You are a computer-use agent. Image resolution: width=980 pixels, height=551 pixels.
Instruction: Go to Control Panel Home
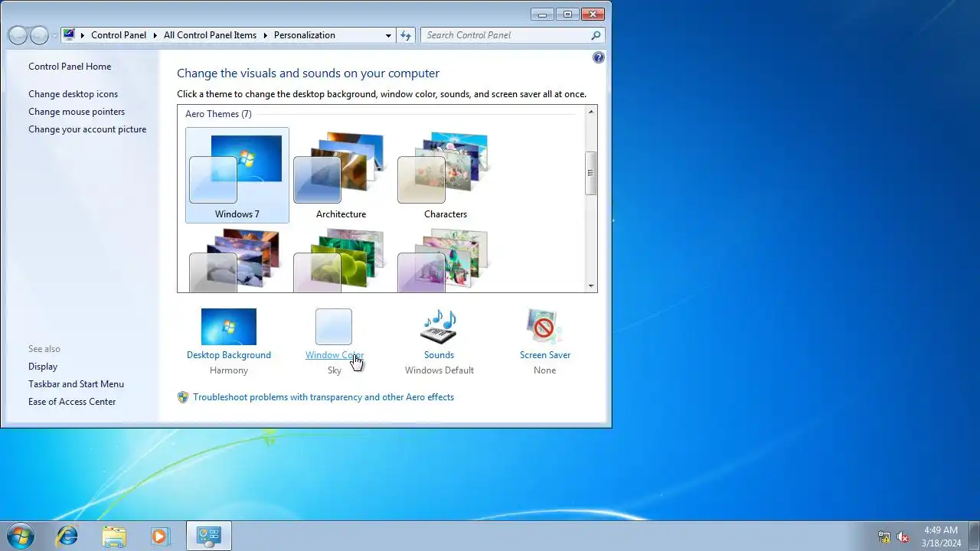pos(70,67)
